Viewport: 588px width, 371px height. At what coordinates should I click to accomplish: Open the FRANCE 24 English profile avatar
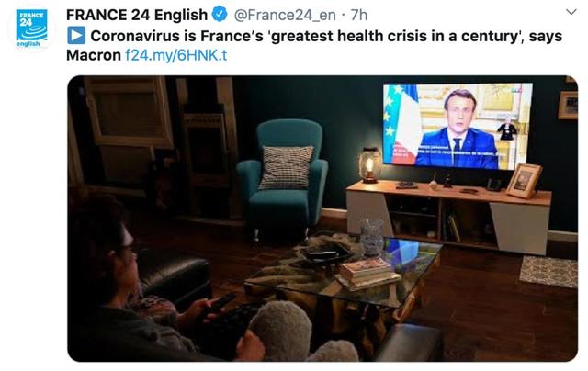coord(31,28)
